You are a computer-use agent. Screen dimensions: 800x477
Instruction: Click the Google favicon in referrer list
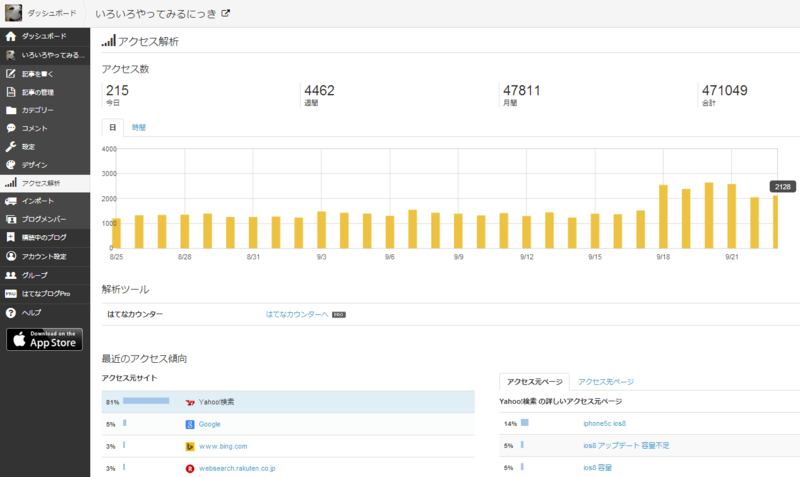[190, 424]
